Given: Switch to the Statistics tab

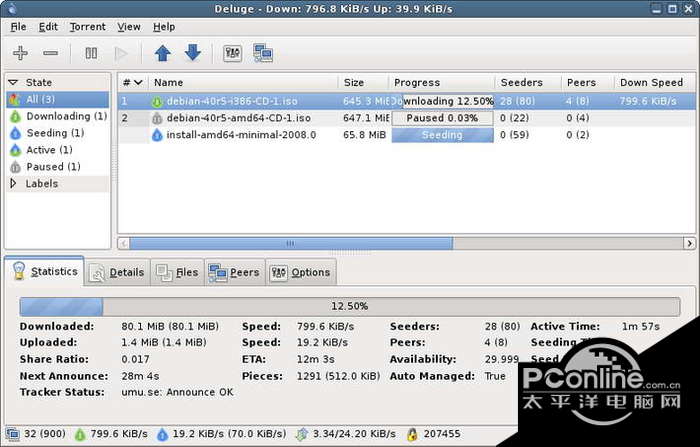Looking at the screenshot, I should tap(45, 271).
